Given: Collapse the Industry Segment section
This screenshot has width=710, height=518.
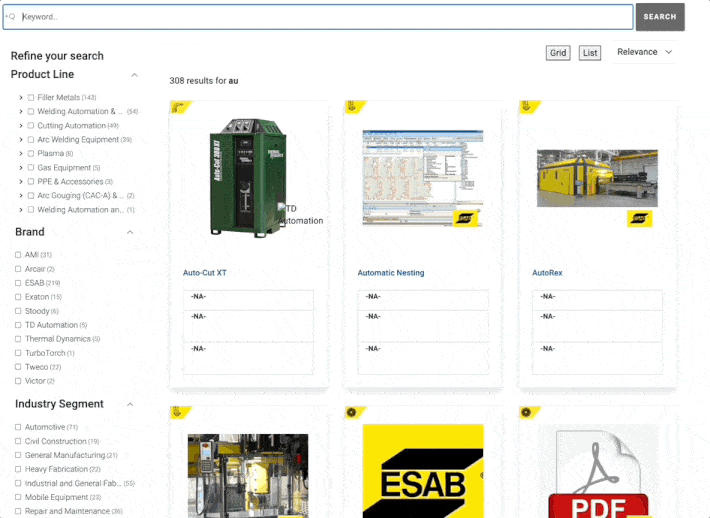Looking at the screenshot, I should click(130, 404).
